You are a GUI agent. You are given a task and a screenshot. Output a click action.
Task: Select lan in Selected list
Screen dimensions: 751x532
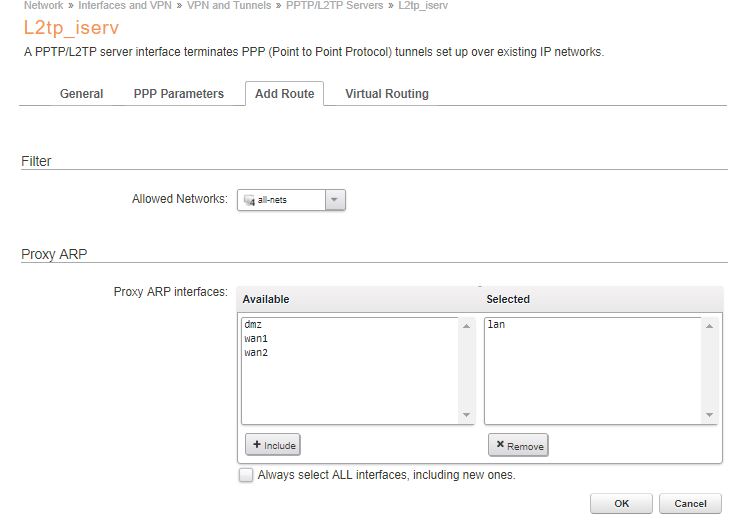(x=496, y=325)
